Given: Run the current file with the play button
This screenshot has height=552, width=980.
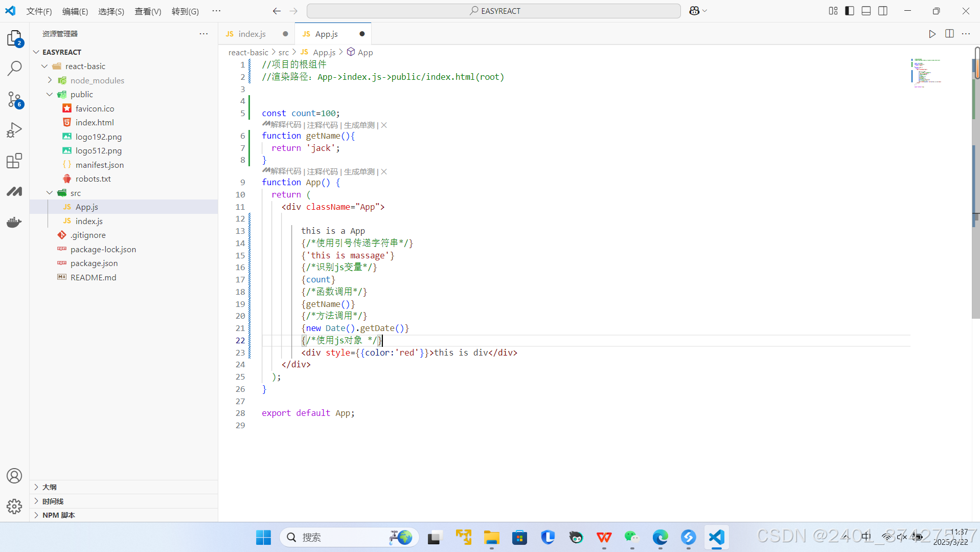Looking at the screenshot, I should tap(932, 34).
